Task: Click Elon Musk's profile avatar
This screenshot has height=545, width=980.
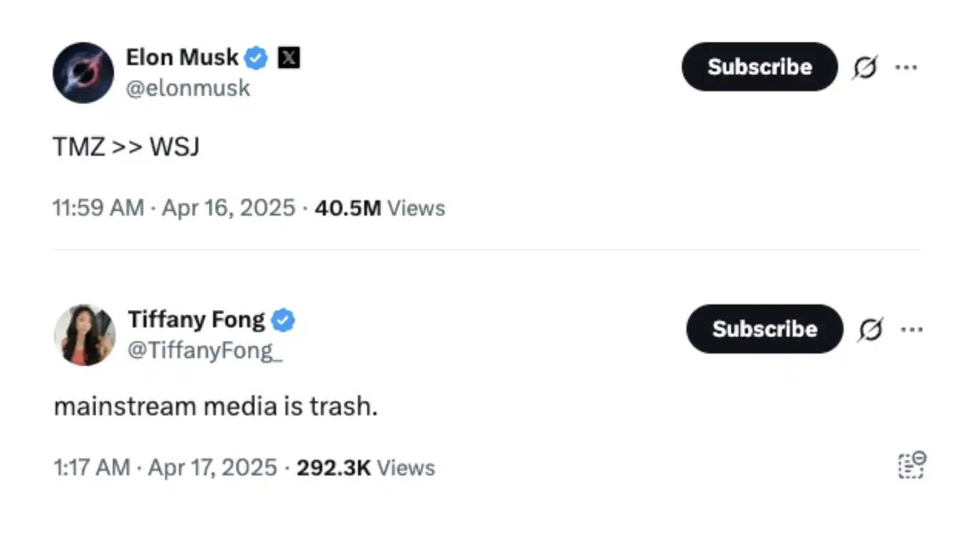Action: coord(83,73)
